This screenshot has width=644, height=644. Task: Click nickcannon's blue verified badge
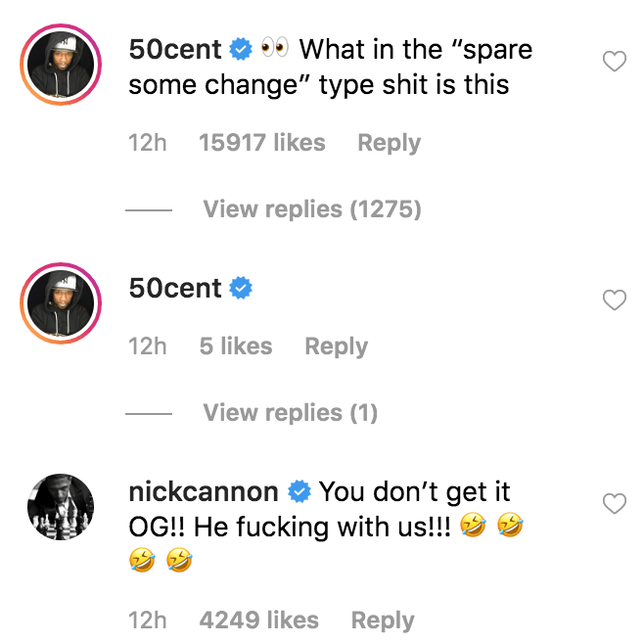[299, 491]
